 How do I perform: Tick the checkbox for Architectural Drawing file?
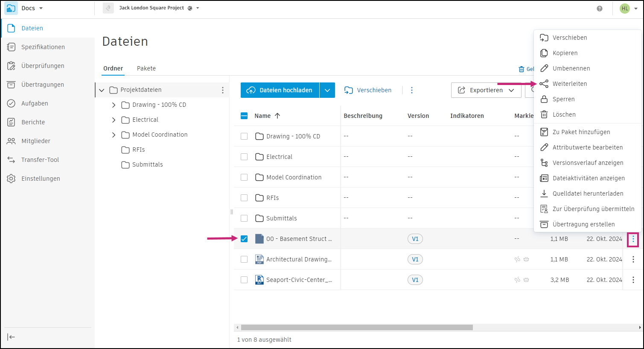244,259
